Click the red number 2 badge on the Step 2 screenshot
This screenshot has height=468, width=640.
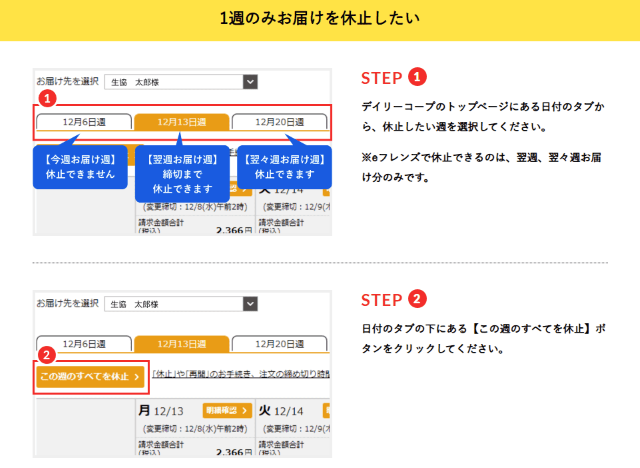coord(45,354)
